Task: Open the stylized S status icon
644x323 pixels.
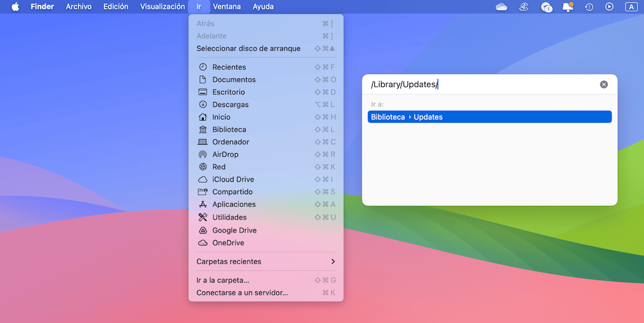Action: point(524,7)
